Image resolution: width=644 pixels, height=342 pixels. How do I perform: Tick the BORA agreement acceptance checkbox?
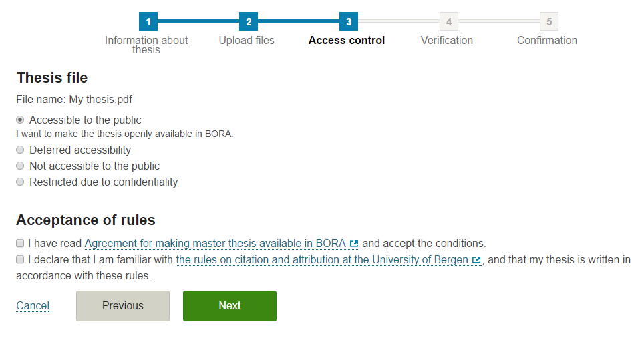tap(20, 243)
